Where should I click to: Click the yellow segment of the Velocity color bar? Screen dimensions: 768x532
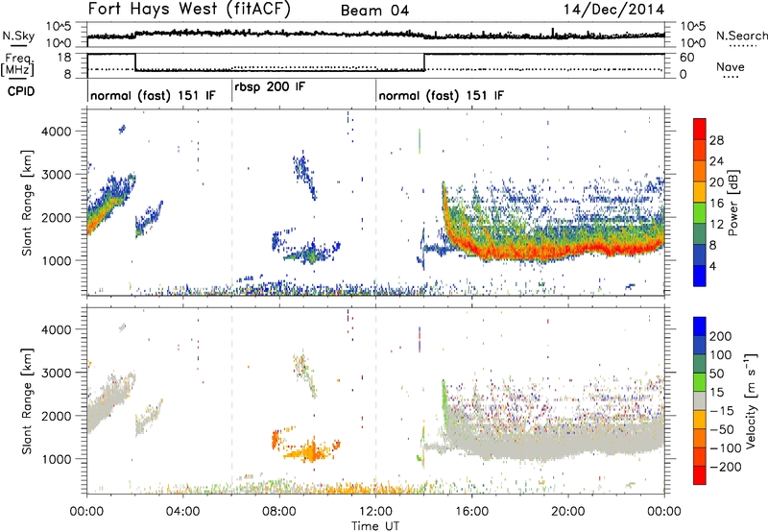(x=700, y=420)
